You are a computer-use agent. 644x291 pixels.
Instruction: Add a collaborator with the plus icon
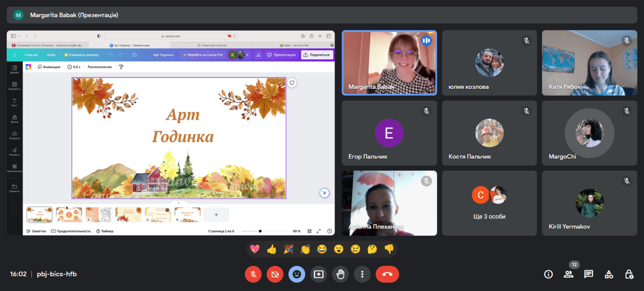pos(247,55)
